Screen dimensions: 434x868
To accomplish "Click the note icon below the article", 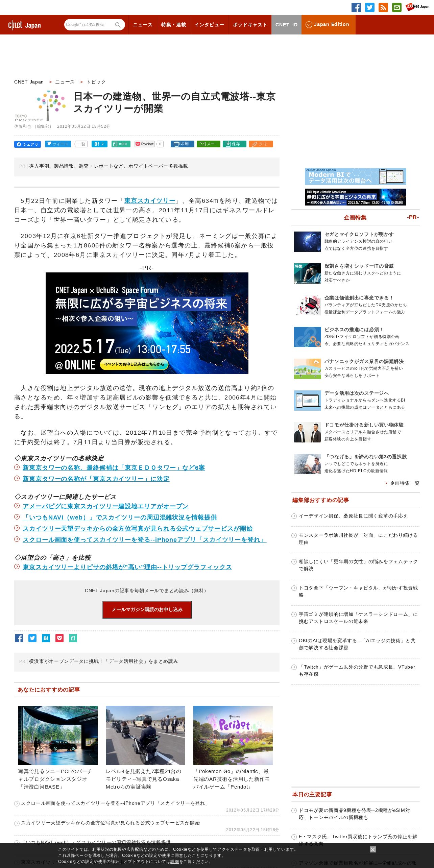I will click(73, 638).
